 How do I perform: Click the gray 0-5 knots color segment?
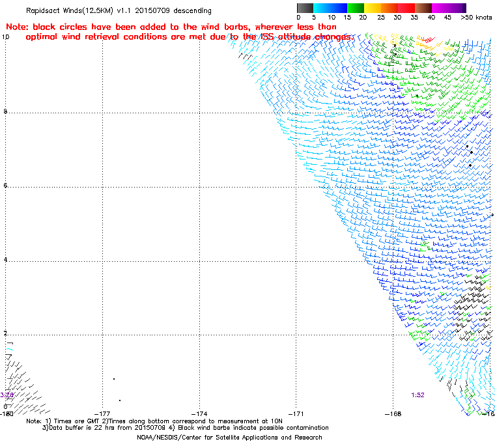[x=305, y=8]
